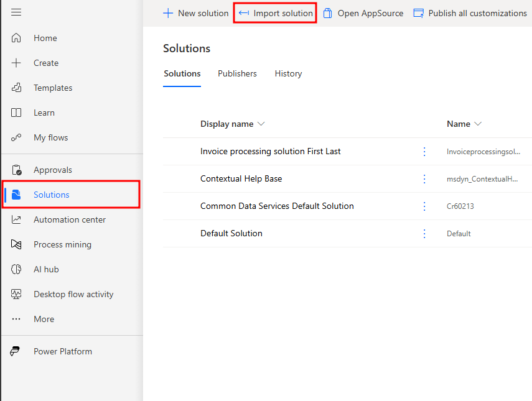Click the Solutions sidebar icon
The image size is (532, 401).
[16, 195]
